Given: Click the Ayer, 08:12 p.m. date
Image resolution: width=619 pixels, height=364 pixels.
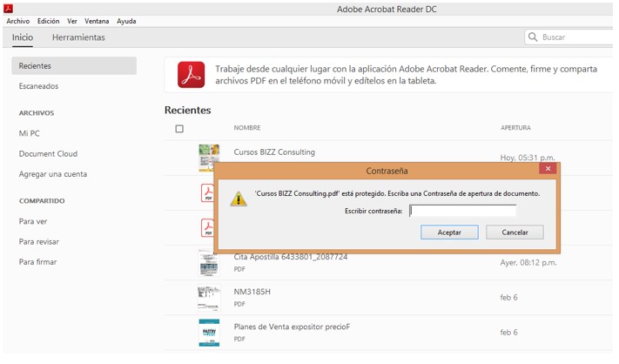Looking at the screenshot, I should coord(528,262).
